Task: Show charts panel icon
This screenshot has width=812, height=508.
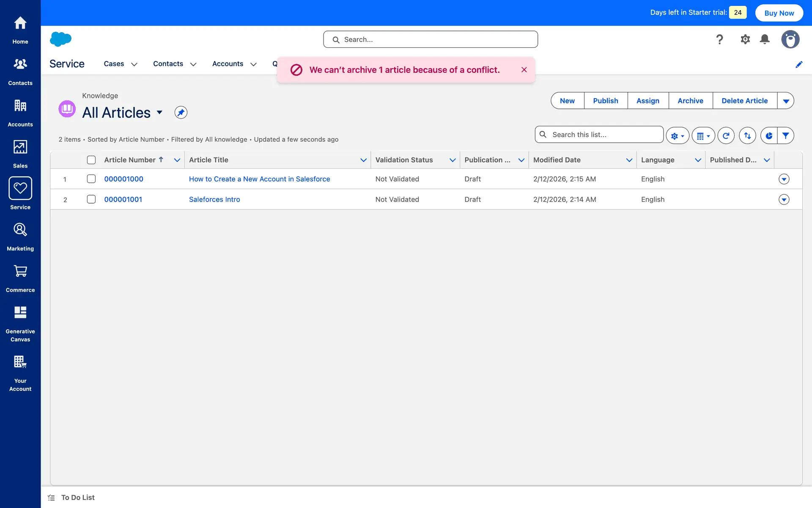Action: [x=768, y=135]
